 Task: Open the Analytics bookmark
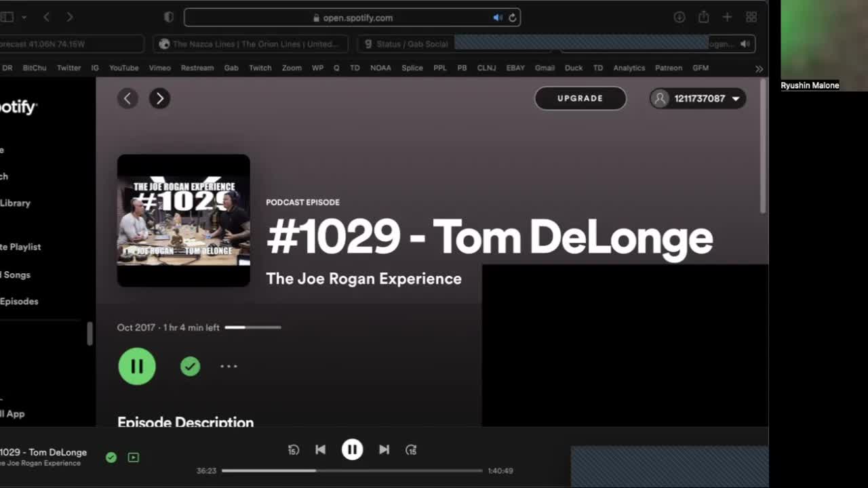(629, 68)
